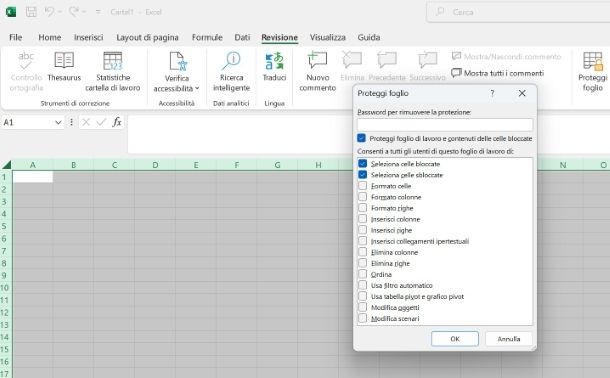
Task: Open undo history dropdown arrow
Action: (60, 12)
